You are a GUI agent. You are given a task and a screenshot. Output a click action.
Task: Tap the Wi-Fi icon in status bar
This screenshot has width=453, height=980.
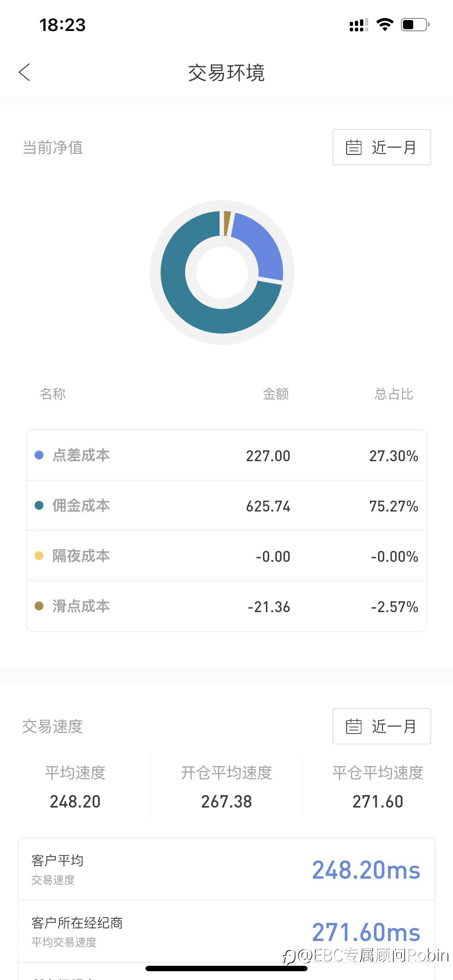384,25
